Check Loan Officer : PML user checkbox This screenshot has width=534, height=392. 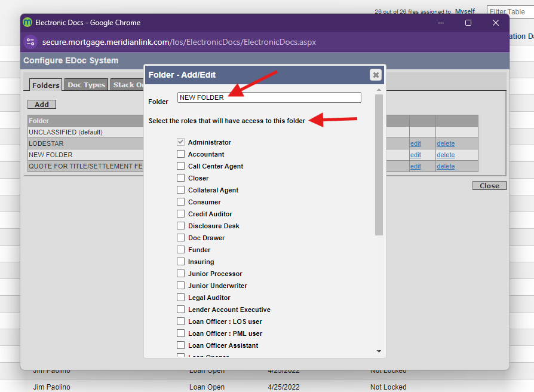pyautogui.click(x=180, y=333)
